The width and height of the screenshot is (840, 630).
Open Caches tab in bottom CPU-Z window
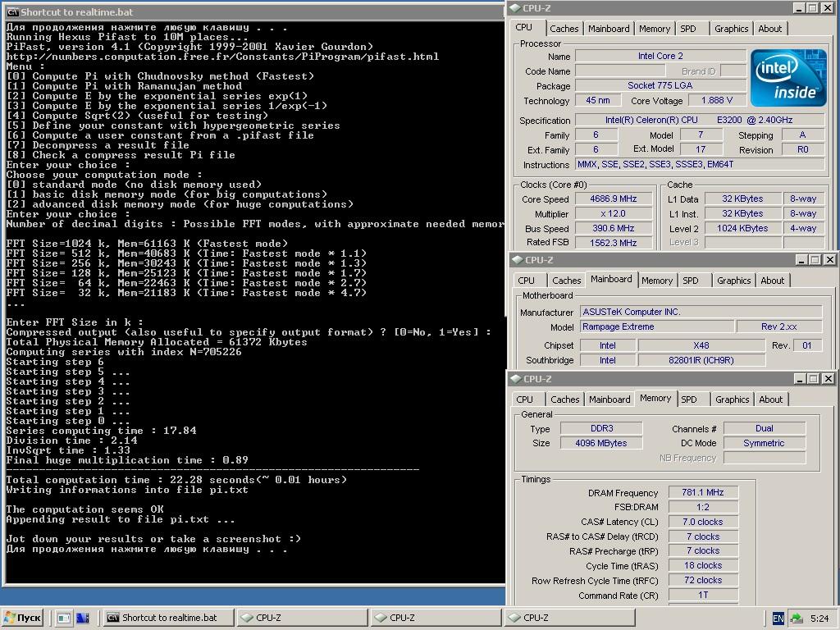(564, 399)
